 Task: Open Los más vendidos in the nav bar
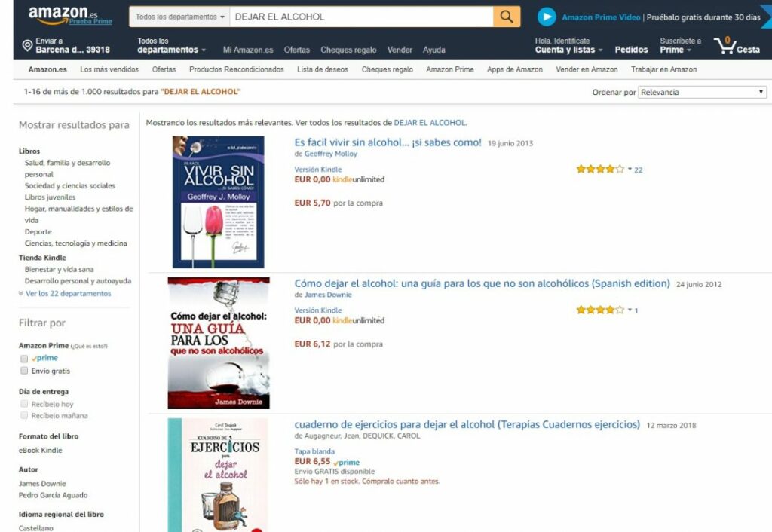point(109,69)
